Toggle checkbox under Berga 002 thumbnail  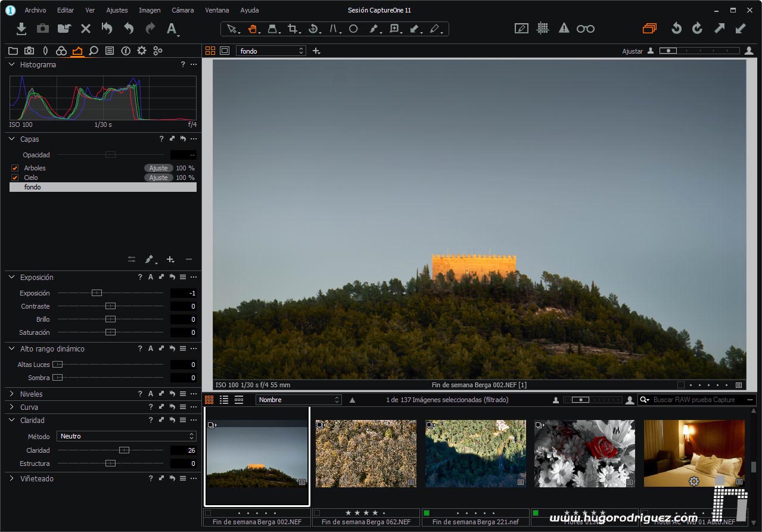(x=208, y=513)
